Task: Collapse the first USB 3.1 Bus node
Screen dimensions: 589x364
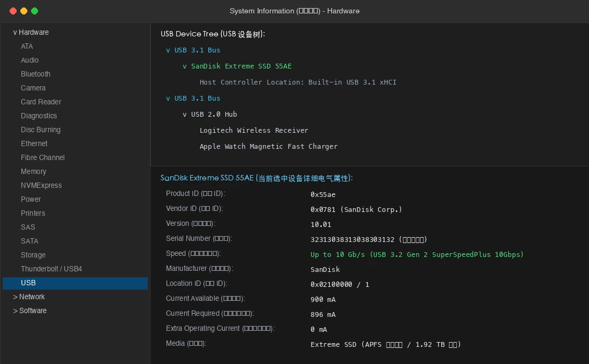Action: [168, 50]
